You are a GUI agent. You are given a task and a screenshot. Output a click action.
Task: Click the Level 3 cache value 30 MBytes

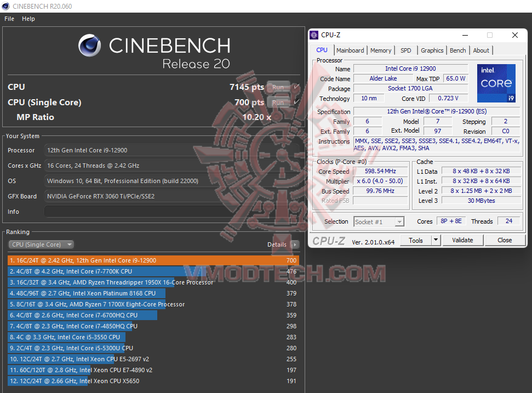[x=481, y=201]
